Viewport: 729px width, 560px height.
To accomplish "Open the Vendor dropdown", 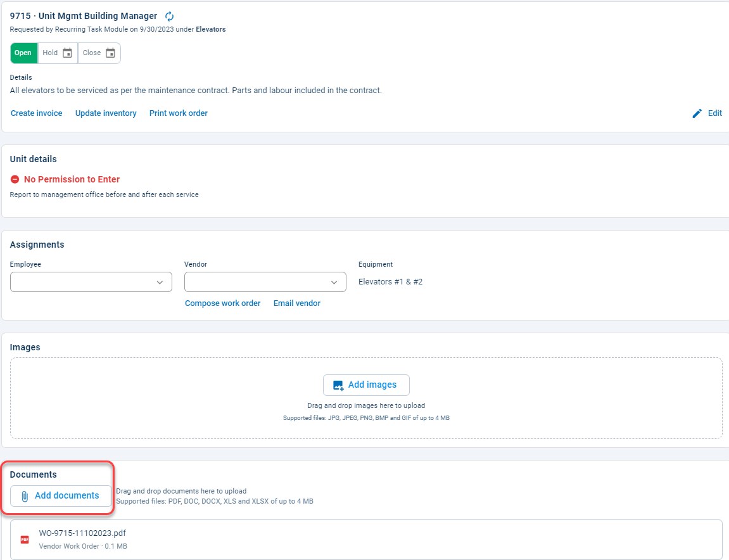I will point(265,283).
